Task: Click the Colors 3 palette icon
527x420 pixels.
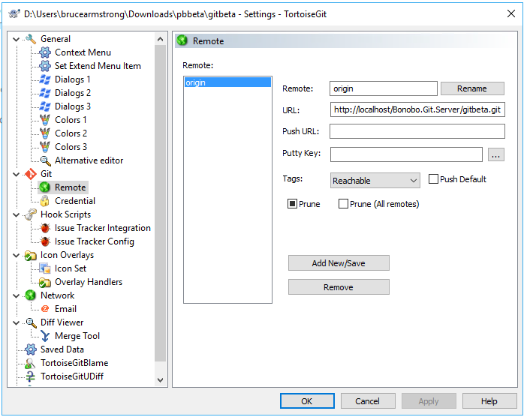Action: (x=45, y=147)
